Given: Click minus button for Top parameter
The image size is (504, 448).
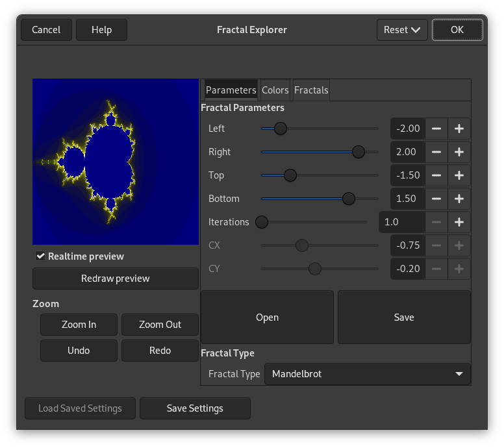Looking at the screenshot, I should coord(436,175).
